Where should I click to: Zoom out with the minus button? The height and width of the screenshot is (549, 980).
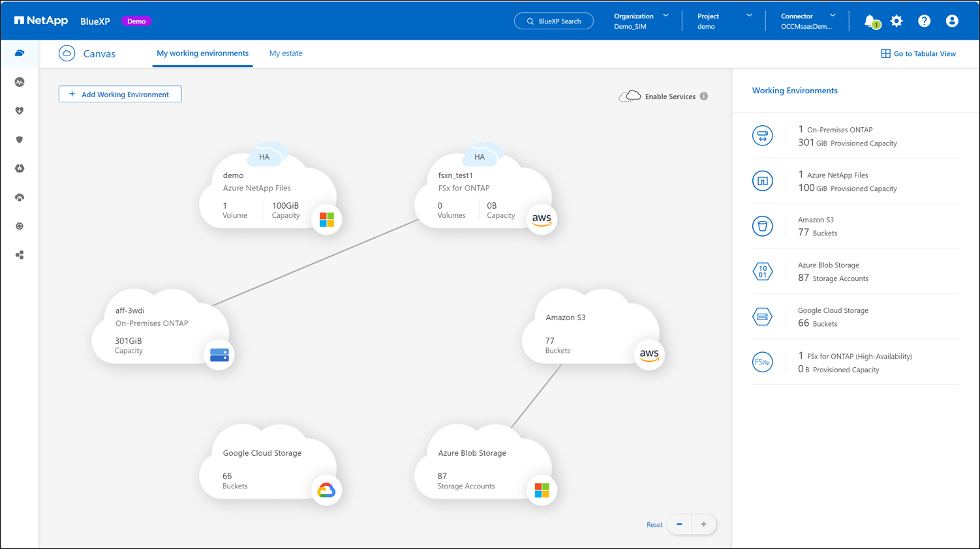point(679,525)
